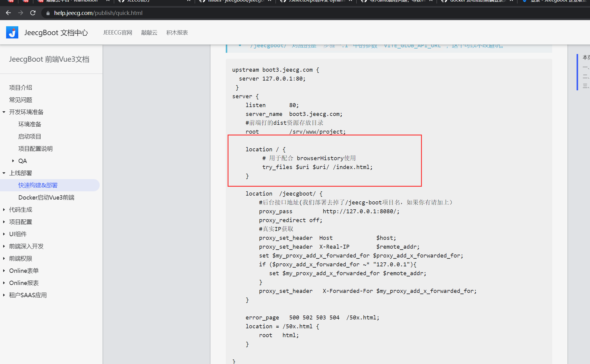
Task: Click the browser forward arrow
Action: click(20, 13)
